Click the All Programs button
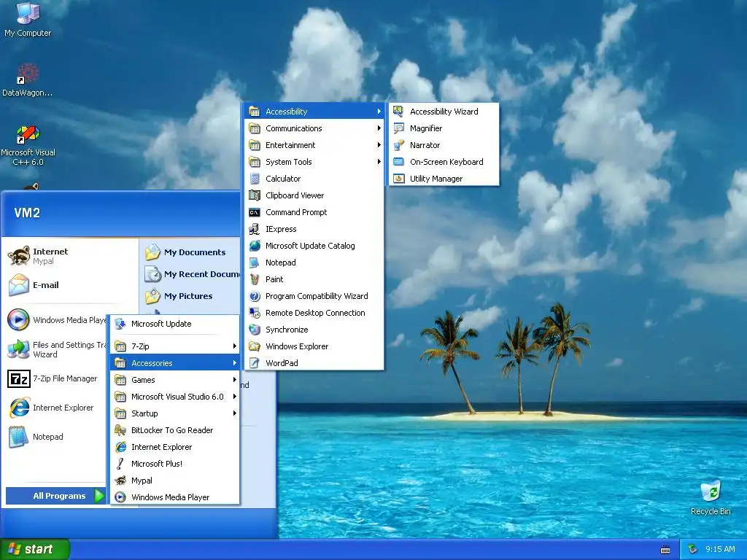Screen dimensions: 747x560 pos(55,496)
